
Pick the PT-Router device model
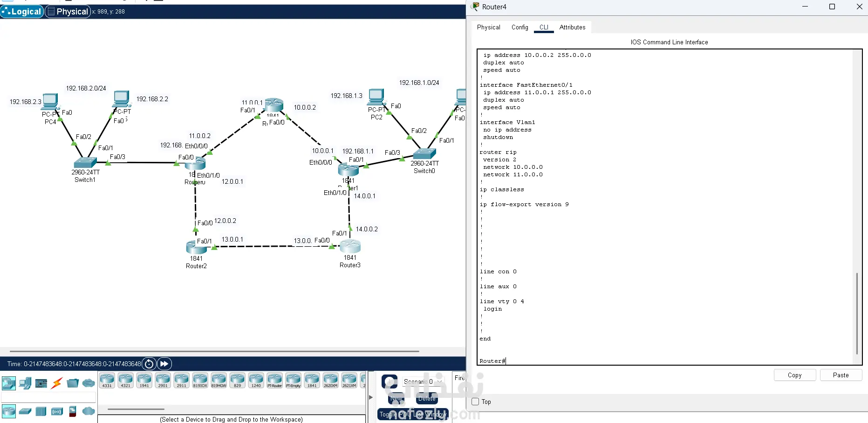[275, 380]
